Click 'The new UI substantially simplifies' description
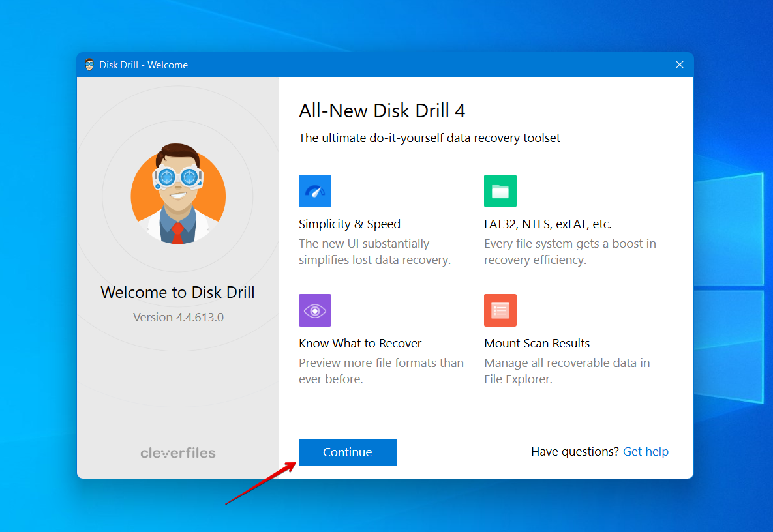Viewport: 773px width, 532px height. pyautogui.click(x=374, y=252)
